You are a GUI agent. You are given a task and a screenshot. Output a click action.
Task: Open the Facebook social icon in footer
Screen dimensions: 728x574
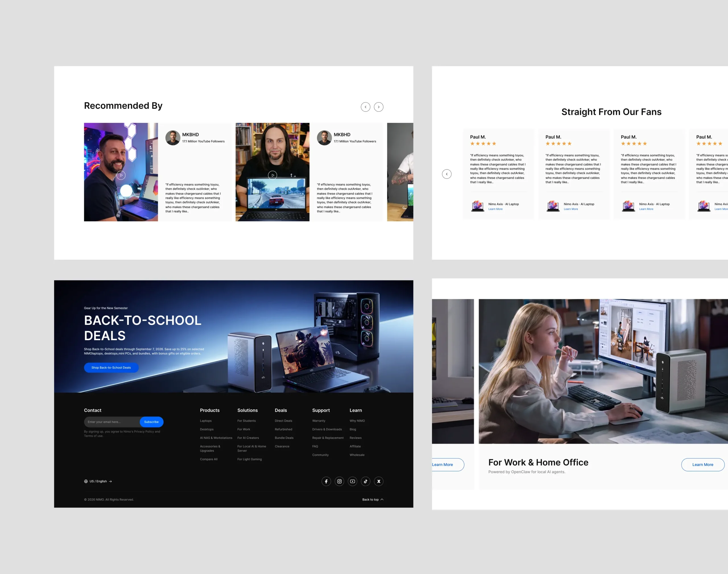[x=326, y=481]
